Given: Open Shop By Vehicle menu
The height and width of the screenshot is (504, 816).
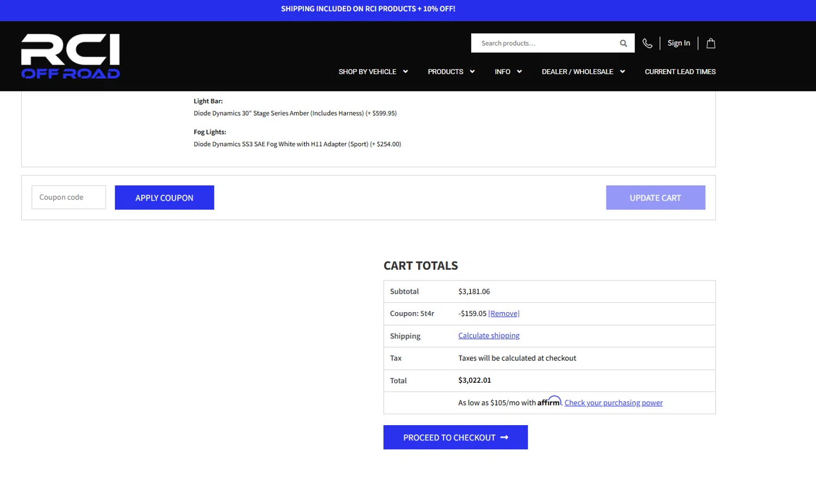Looking at the screenshot, I should click(367, 72).
